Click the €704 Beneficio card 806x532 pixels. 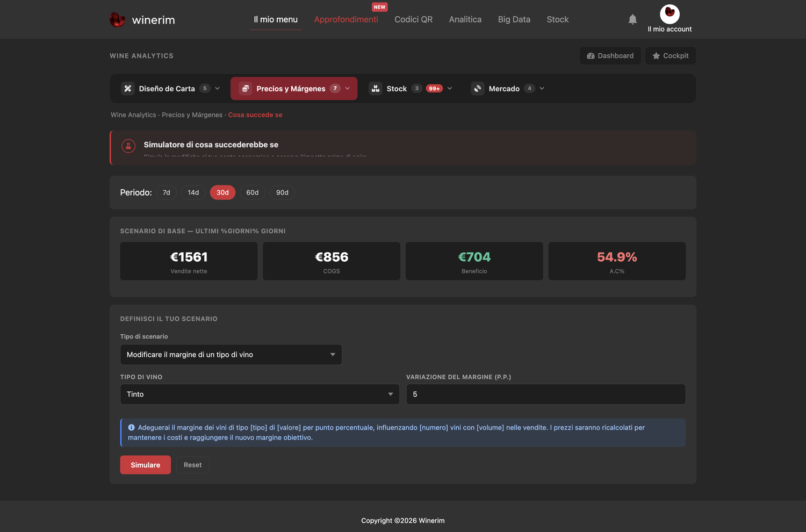click(474, 261)
